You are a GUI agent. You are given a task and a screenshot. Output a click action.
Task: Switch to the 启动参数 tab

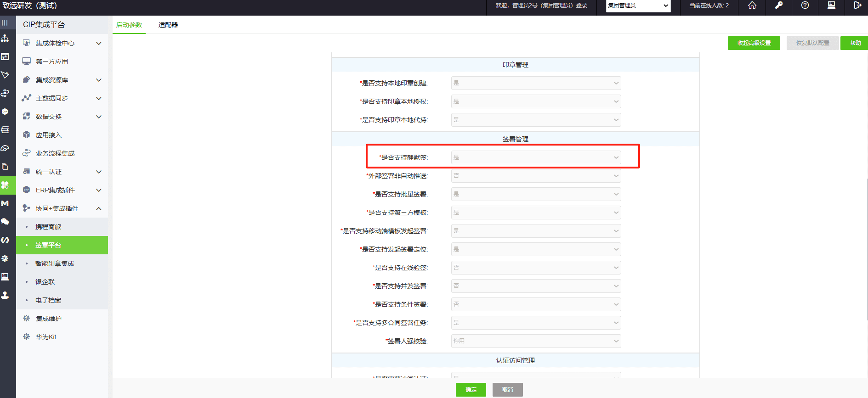click(129, 25)
